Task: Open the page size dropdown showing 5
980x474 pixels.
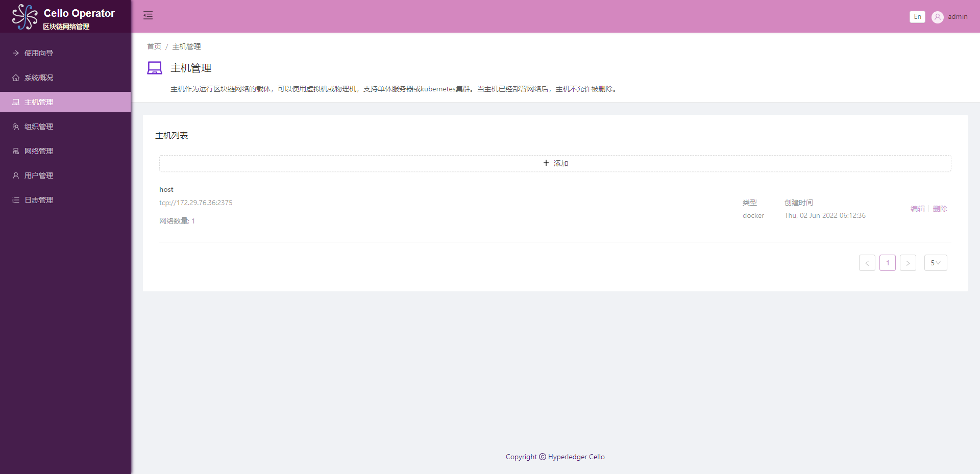Action: pyautogui.click(x=936, y=263)
